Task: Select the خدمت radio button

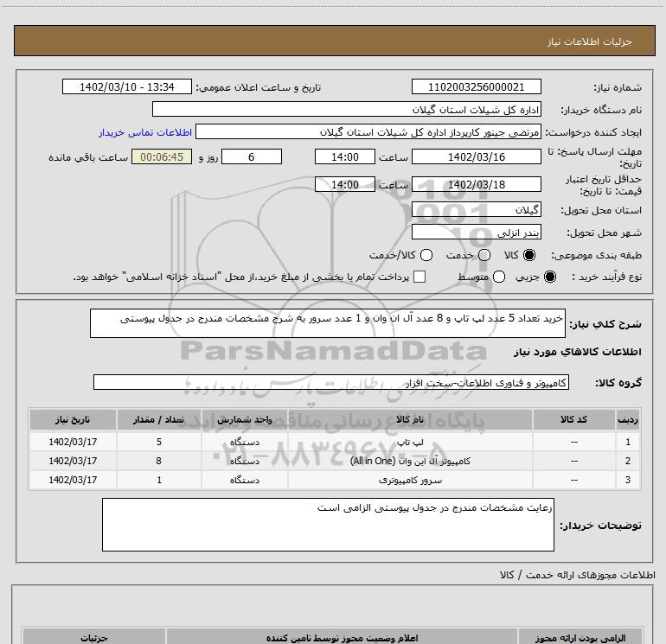Action: (x=484, y=255)
